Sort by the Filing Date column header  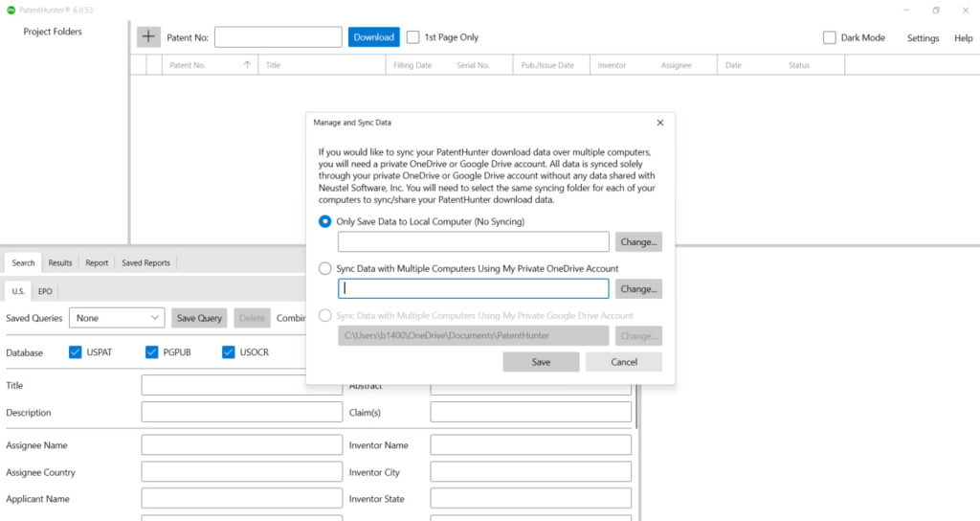pos(412,65)
